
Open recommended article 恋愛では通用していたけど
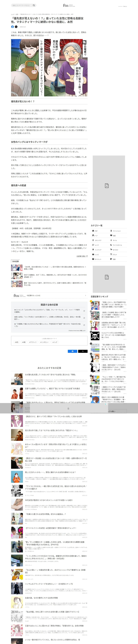(49, 393)
